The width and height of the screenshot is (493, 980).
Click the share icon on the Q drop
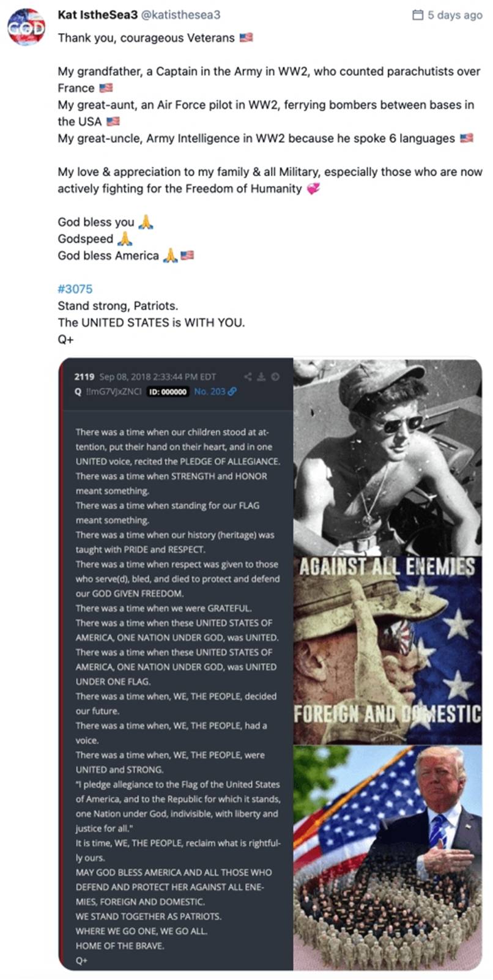248,377
